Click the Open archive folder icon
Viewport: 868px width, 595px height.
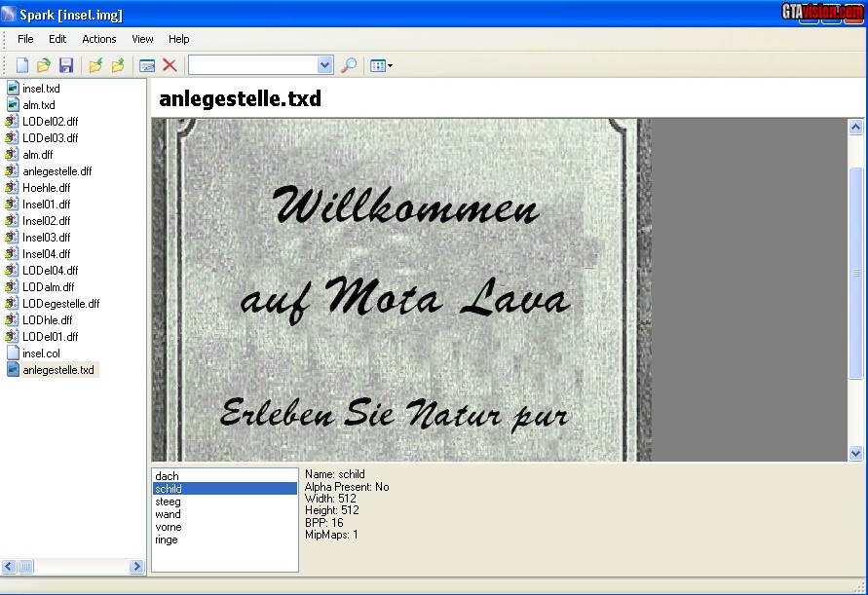[x=44, y=65]
